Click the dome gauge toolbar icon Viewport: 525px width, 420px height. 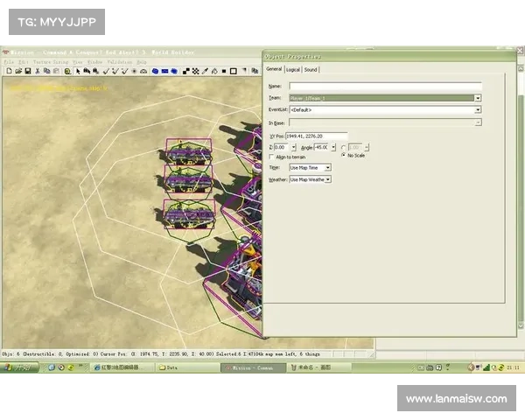143,71
